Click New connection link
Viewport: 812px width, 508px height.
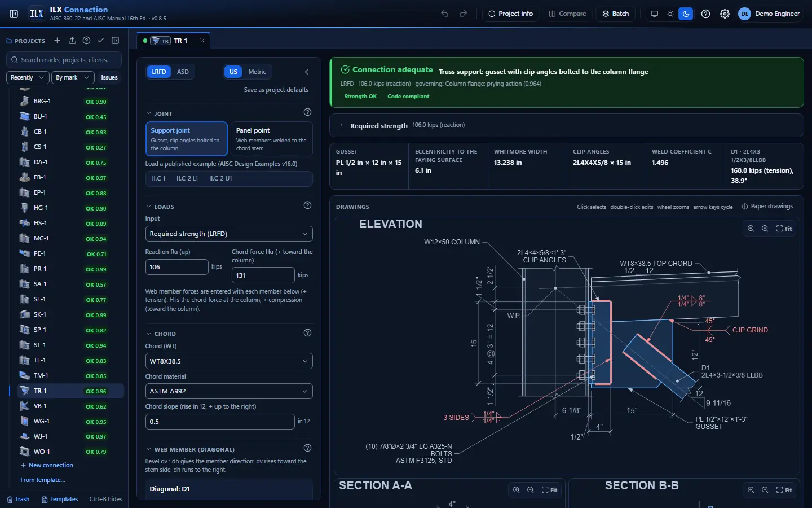(47, 465)
